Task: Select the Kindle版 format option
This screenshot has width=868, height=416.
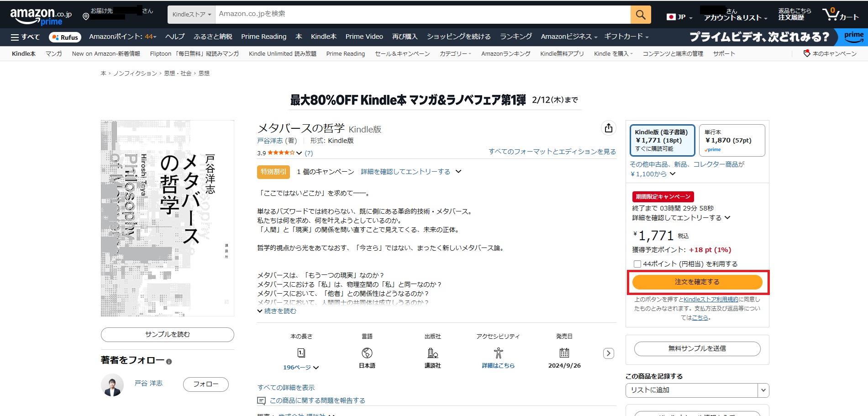Action: (x=662, y=140)
